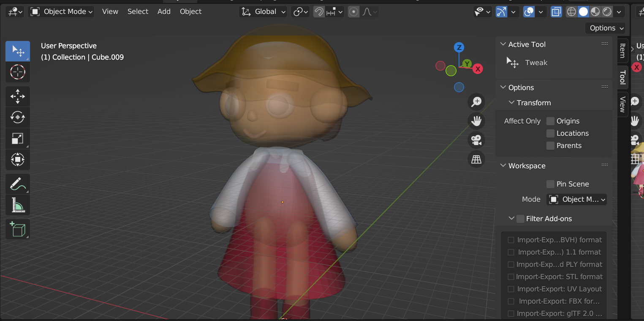Enable Affect Only Parents checkbox

pyautogui.click(x=550, y=145)
